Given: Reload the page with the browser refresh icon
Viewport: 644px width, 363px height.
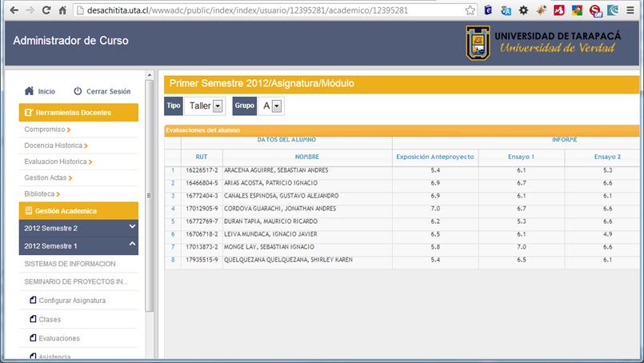Looking at the screenshot, I should 46,10.
